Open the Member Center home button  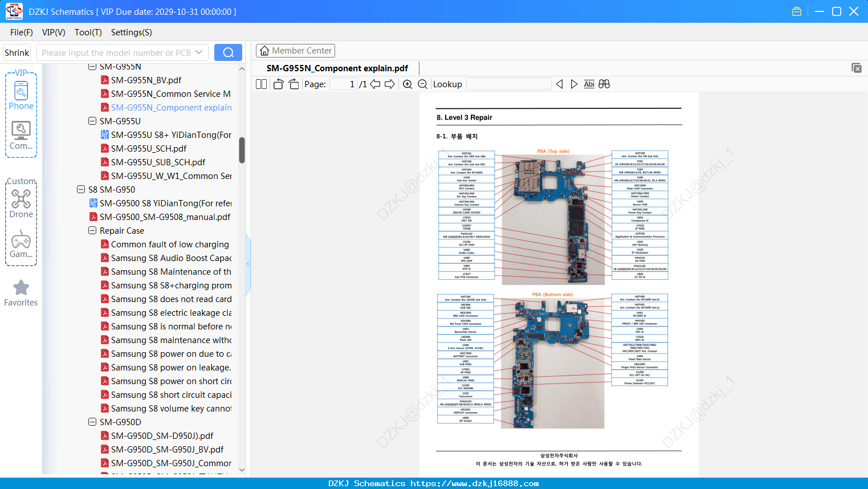(x=295, y=51)
